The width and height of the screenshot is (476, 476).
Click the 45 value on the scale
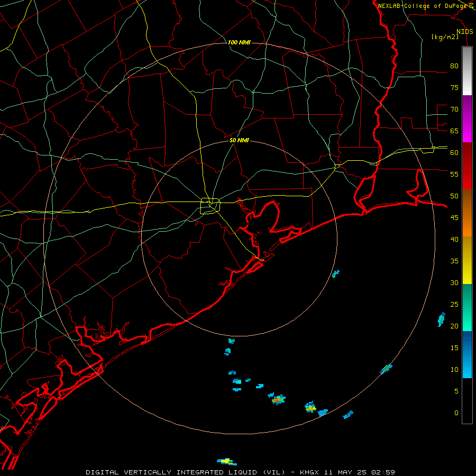tap(454, 218)
